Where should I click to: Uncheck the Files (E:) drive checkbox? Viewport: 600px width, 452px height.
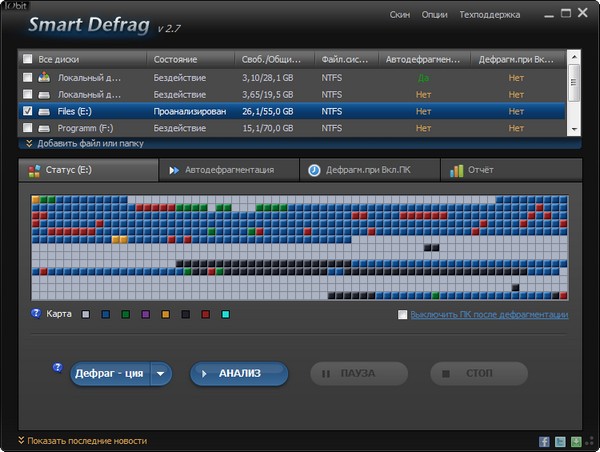click(27, 111)
